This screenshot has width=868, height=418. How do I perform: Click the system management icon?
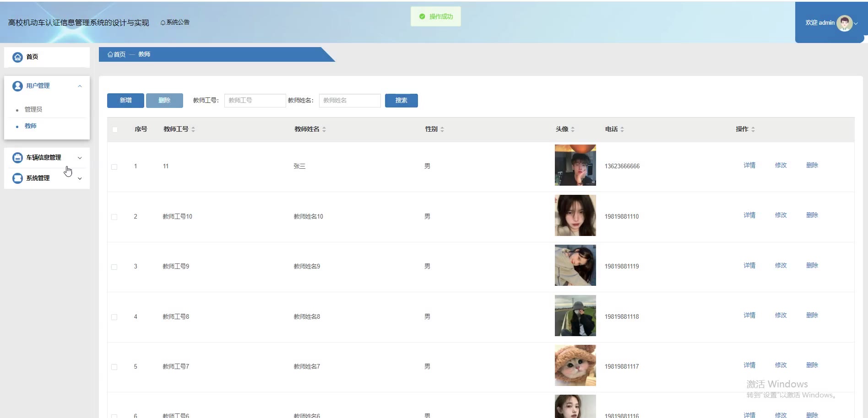pos(17,178)
